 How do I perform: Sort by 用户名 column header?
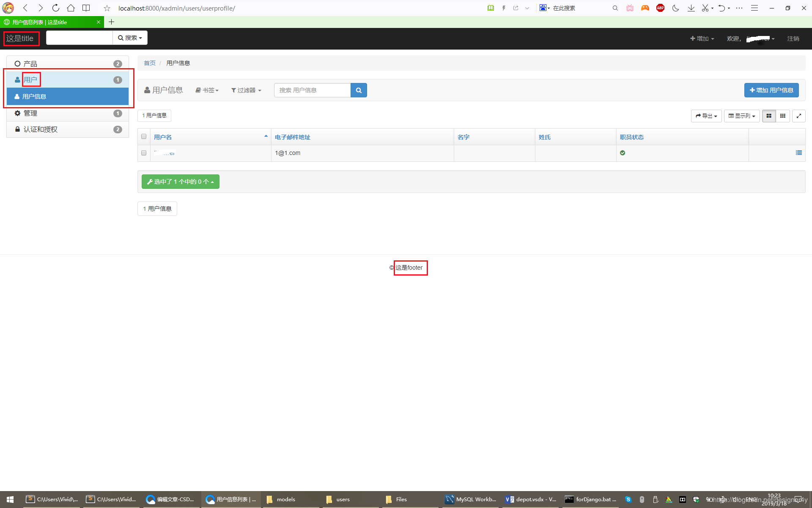163,137
